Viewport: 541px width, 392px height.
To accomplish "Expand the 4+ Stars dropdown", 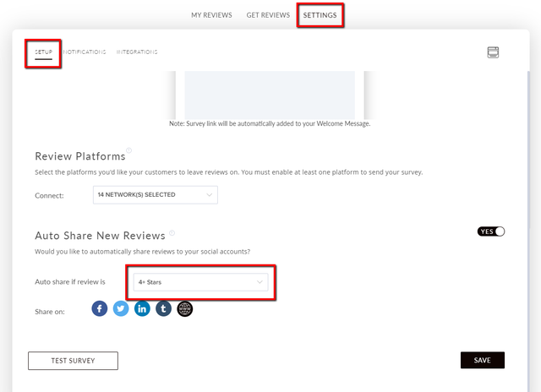I will click(x=200, y=282).
